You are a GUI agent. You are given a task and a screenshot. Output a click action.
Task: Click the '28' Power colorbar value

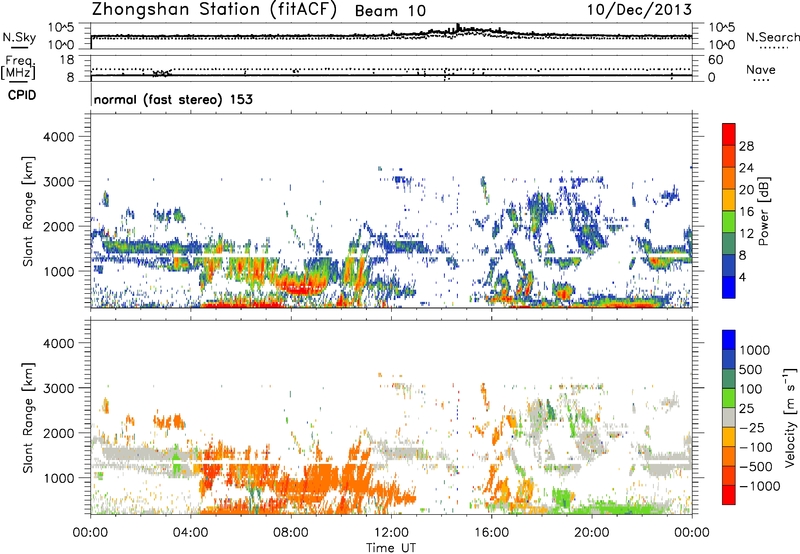746,146
